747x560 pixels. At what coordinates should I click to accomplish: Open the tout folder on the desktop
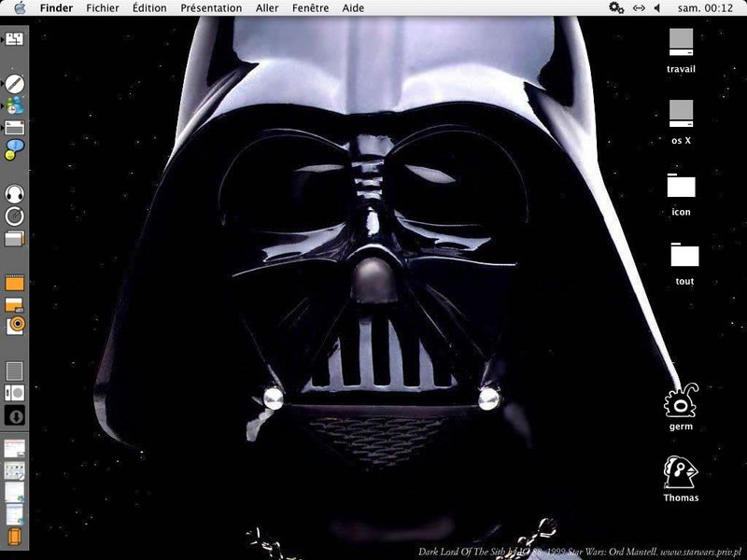(x=684, y=255)
